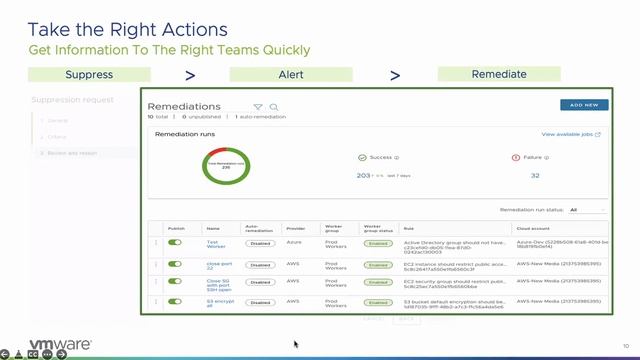Click Disabled auto-remediation badge for Close SG row
640x360 pixels.
[260, 282]
